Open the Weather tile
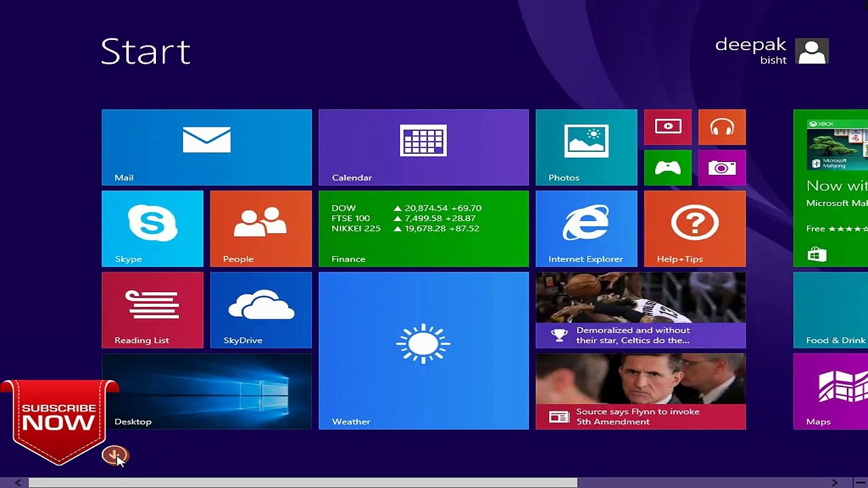 [424, 350]
